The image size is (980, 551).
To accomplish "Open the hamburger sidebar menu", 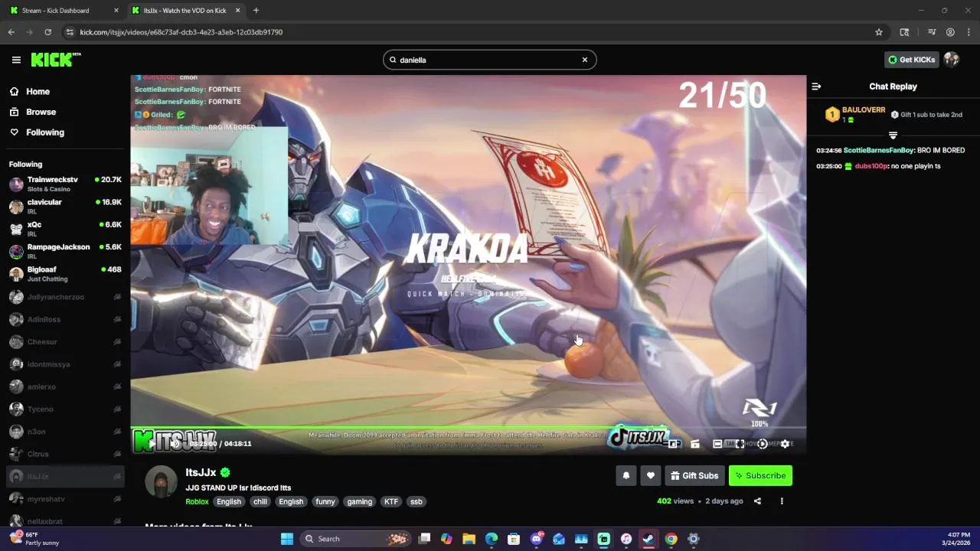I will [x=16, y=60].
